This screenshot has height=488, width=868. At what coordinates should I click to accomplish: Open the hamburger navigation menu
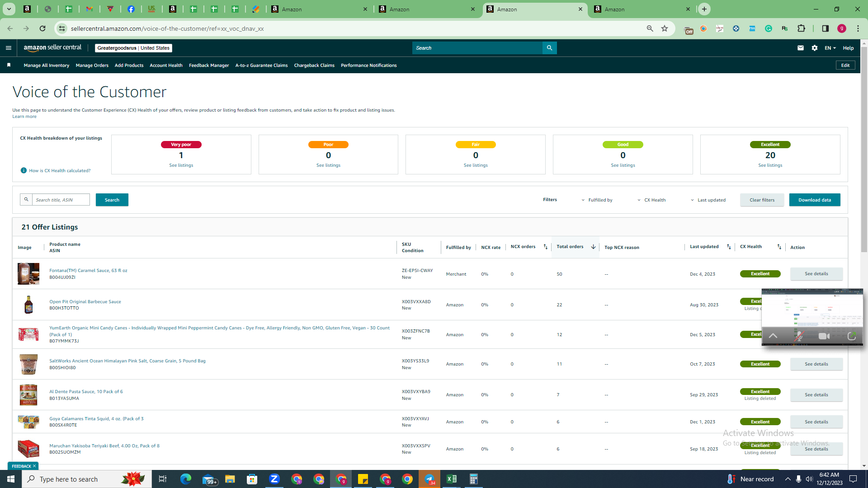coord(9,48)
